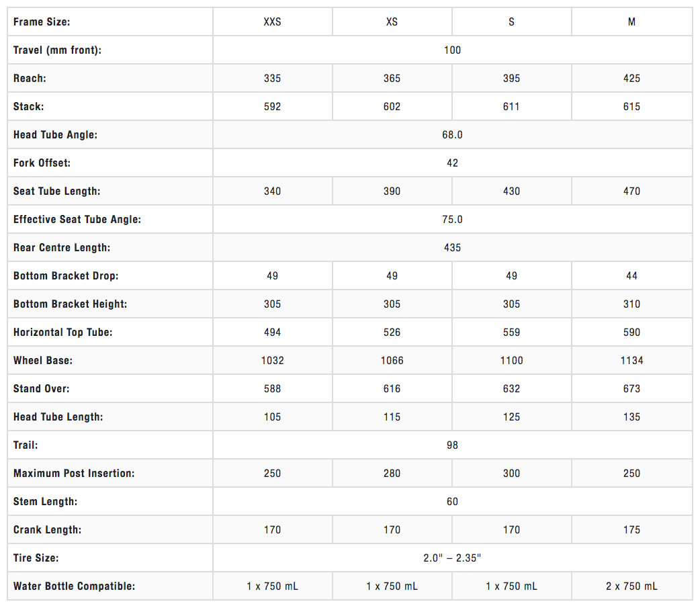Click the M frame size column header
The width and height of the screenshot is (700, 610).
tap(631, 21)
